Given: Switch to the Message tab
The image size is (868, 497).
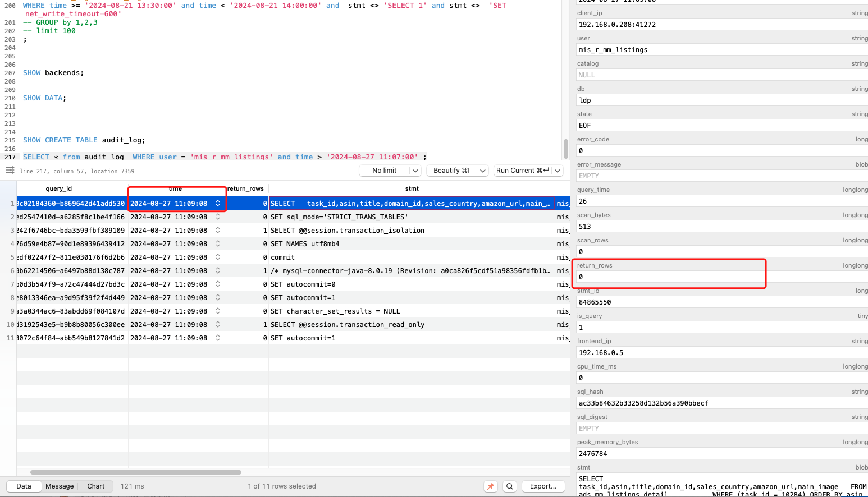Looking at the screenshot, I should (60, 486).
